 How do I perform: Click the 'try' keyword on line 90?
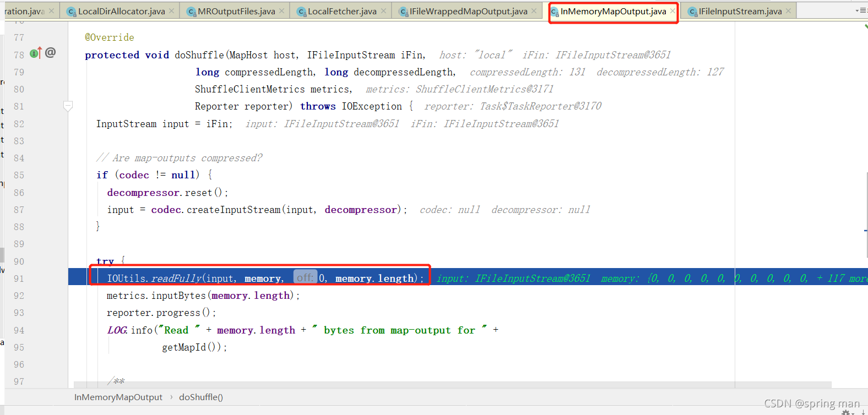(105, 261)
